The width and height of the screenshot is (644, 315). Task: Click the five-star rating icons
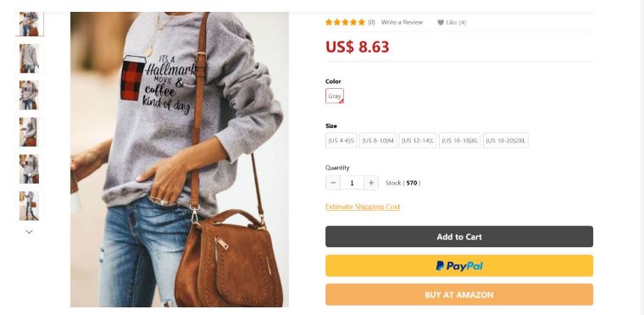coord(345,22)
